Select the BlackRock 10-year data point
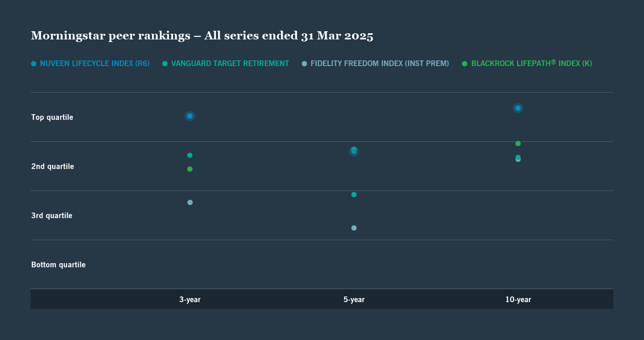Screen dimensions: 644x340 click(518, 143)
